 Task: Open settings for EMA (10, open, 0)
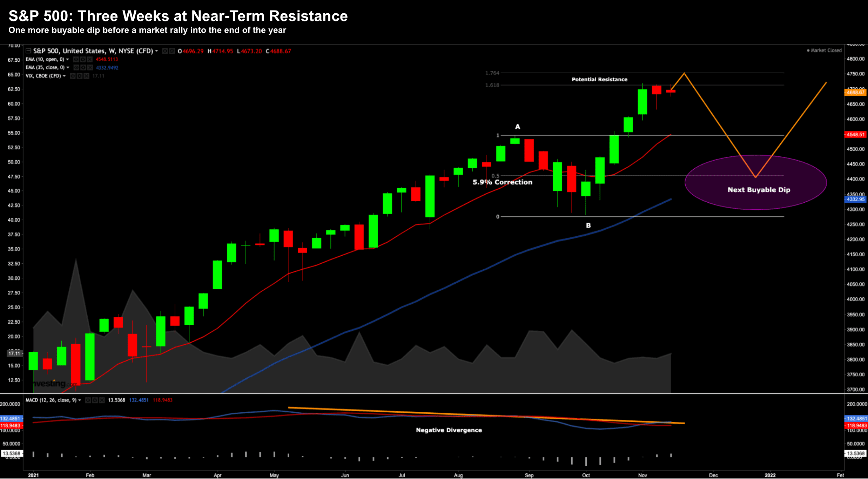click(x=83, y=60)
